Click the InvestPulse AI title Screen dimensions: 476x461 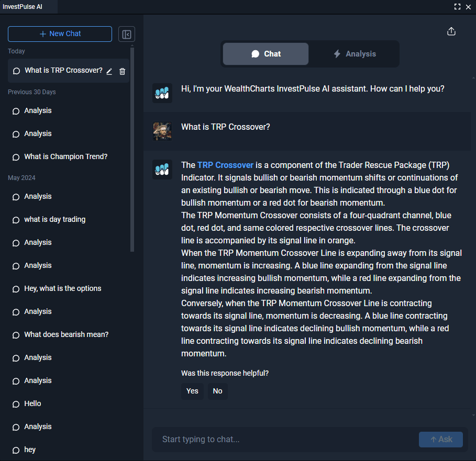click(23, 7)
